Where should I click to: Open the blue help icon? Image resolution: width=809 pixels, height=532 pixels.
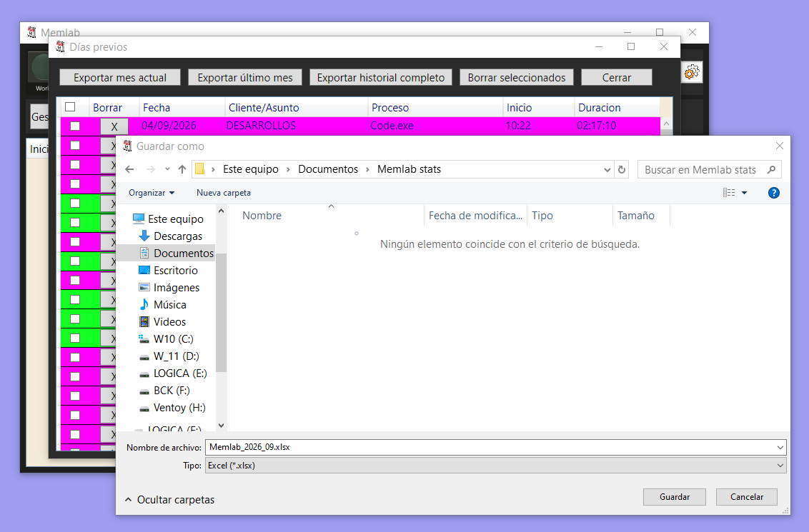(773, 193)
